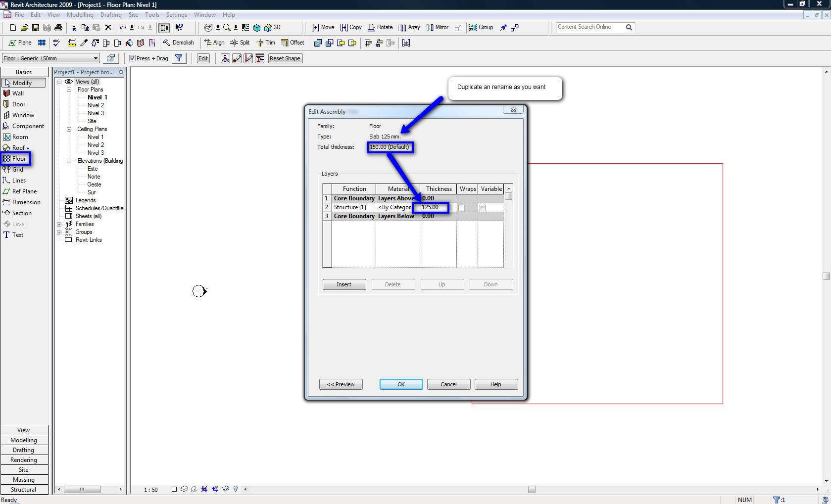Click the Save icon in toolbar
Screen dimensions: 831x504
pos(36,28)
